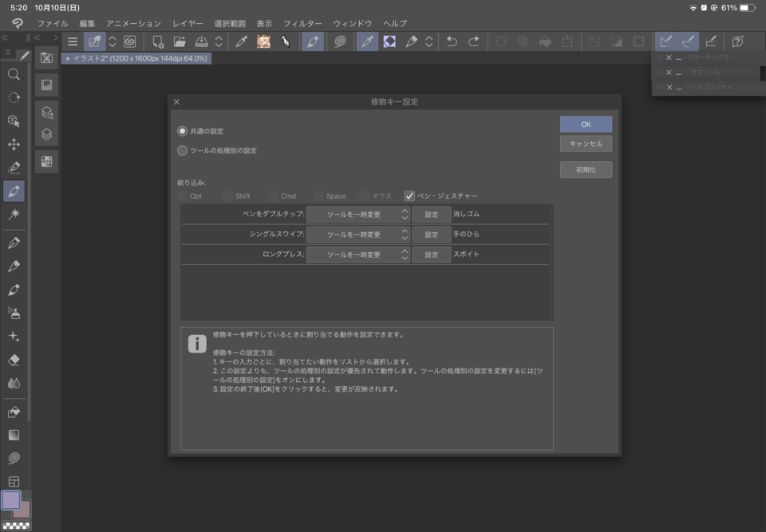Check the battery indicator in status bar
The image size is (766, 532).
tap(748, 8)
